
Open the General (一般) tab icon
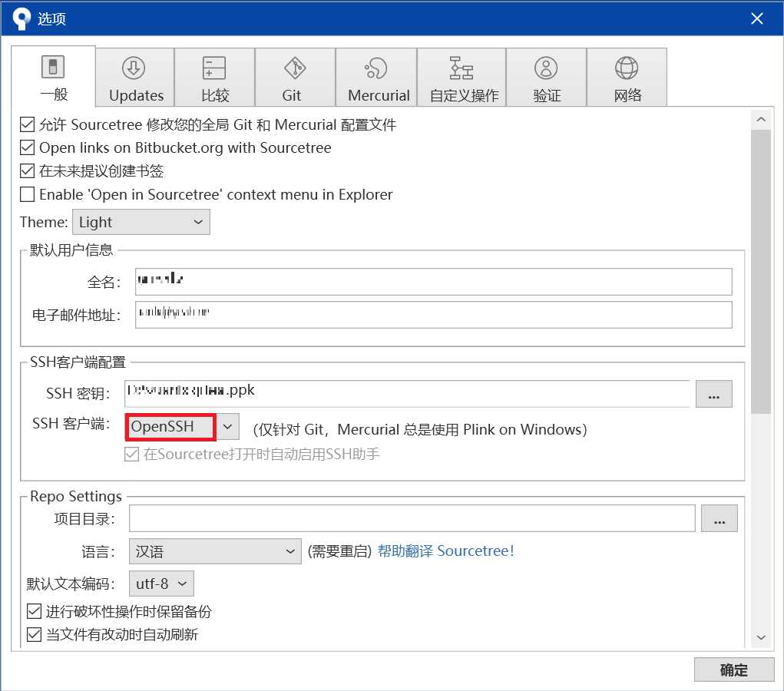(53, 67)
